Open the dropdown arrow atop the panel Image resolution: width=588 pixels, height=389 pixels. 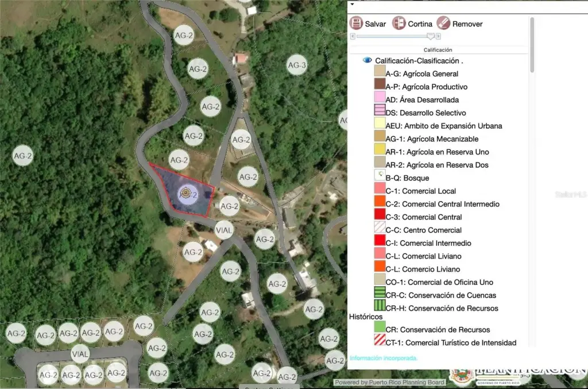click(x=352, y=4)
